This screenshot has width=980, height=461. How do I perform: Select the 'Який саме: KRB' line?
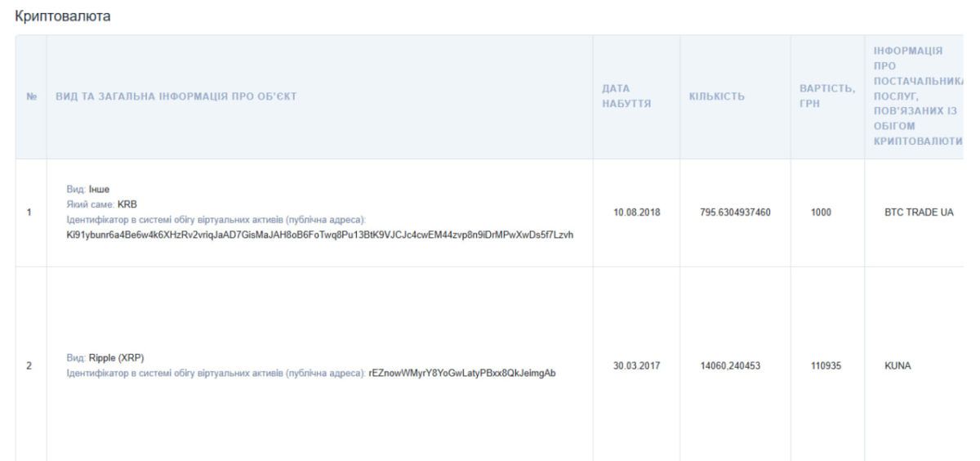coord(100,204)
